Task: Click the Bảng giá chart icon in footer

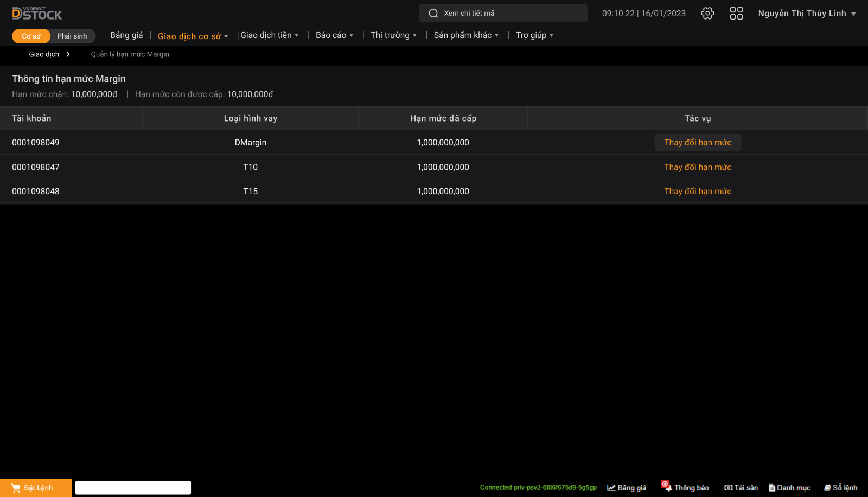Action: click(x=611, y=488)
